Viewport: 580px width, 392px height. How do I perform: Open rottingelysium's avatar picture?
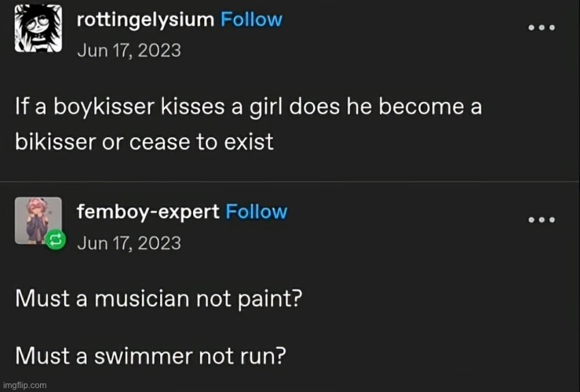point(38,30)
